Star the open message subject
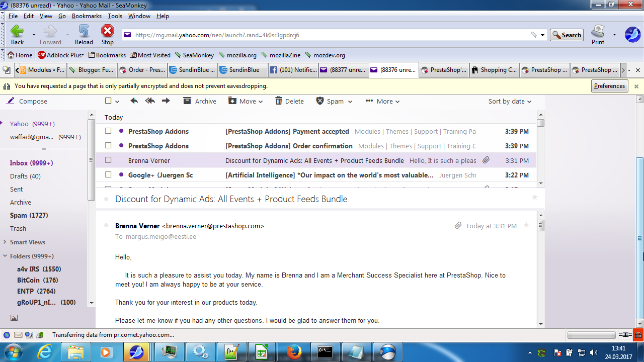This screenshot has width=644, height=362. click(x=535, y=197)
